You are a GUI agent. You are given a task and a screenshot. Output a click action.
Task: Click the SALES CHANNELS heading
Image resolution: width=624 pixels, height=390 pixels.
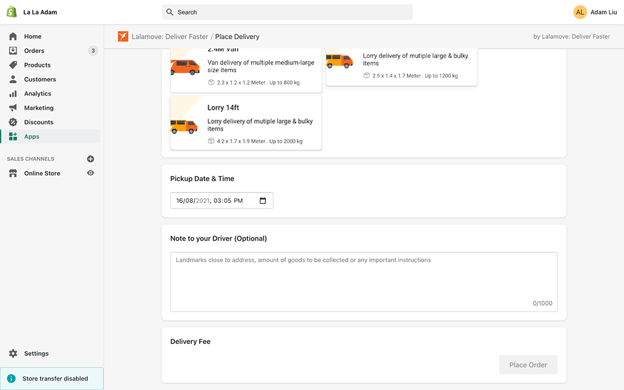[30, 159]
